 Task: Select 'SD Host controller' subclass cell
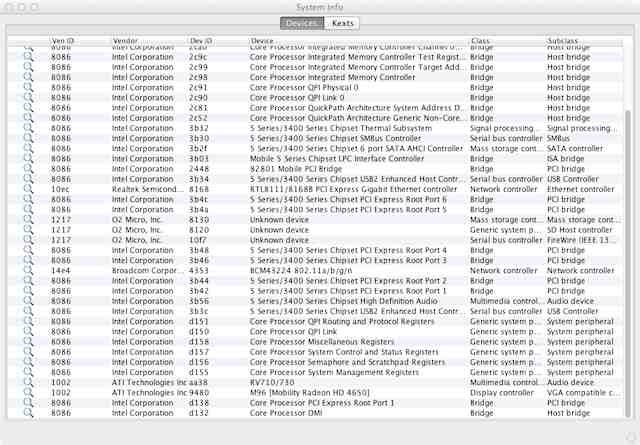coord(580,230)
